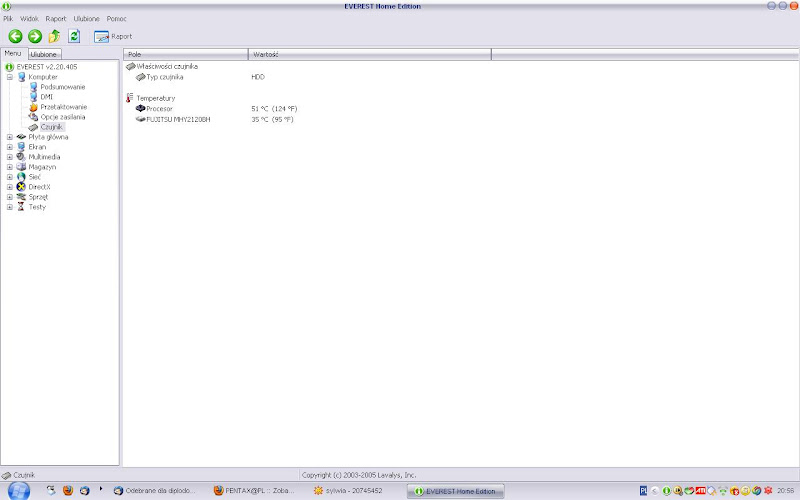Click the Płyta główna motherboard icon
This screenshot has height=500, width=800.
[21, 137]
